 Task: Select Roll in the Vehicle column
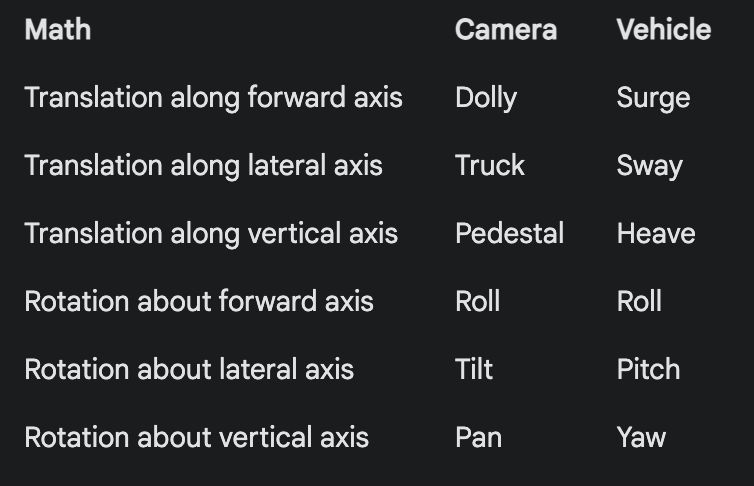click(x=639, y=302)
